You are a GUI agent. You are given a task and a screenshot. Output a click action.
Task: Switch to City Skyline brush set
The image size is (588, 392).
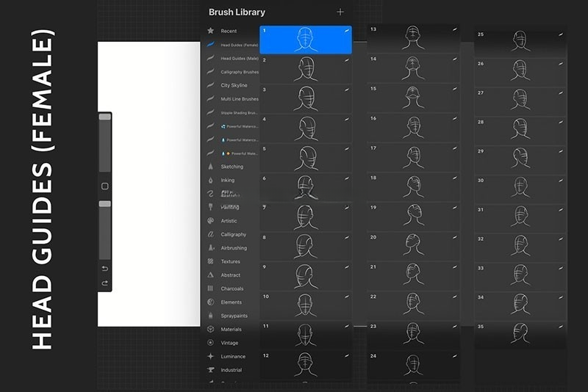click(234, 86)
